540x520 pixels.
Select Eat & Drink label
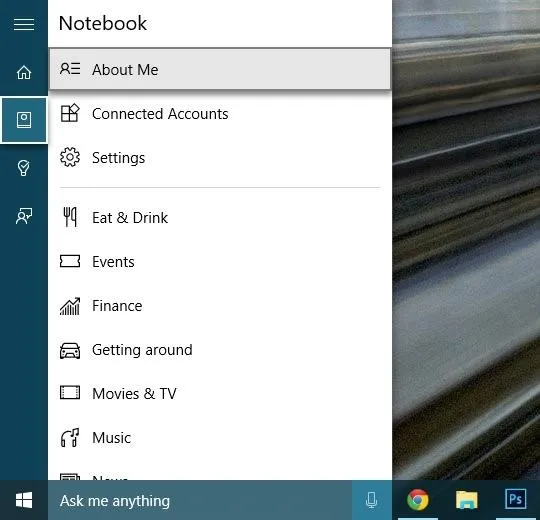point(130,218)
